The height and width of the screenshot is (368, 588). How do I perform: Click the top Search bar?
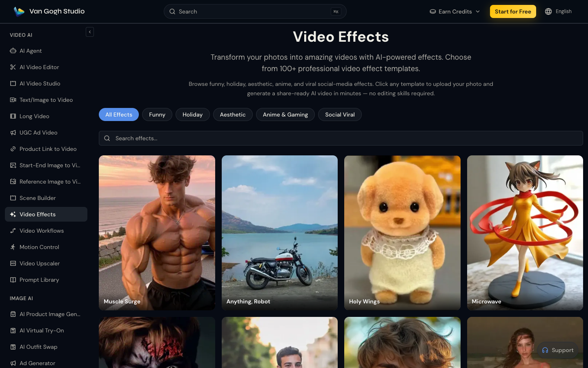click(x=255, y=11)
